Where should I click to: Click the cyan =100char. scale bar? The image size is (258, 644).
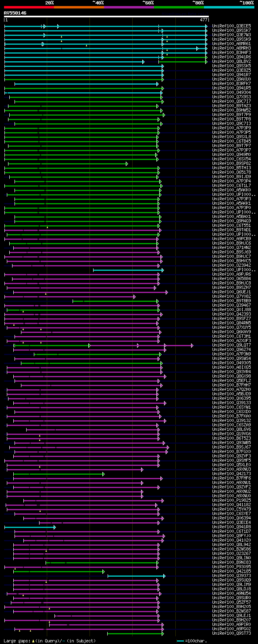(x=180, y=641)
